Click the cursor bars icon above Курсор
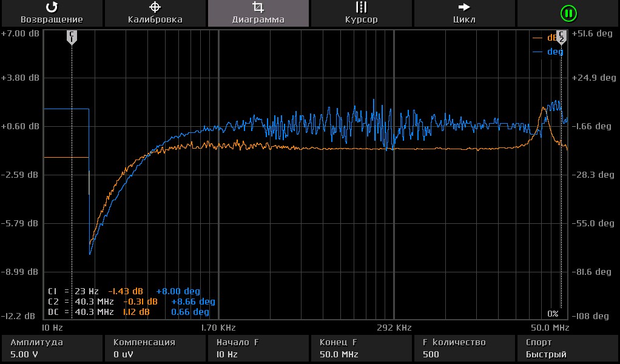620x364 pixels. click(x=361, y=7)
